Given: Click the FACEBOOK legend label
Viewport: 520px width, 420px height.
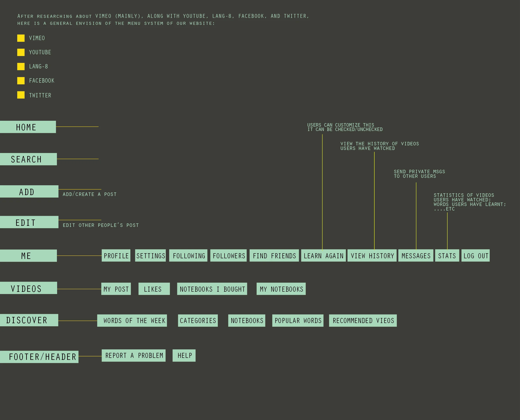Looking at the screenshot, I should 42,81.
